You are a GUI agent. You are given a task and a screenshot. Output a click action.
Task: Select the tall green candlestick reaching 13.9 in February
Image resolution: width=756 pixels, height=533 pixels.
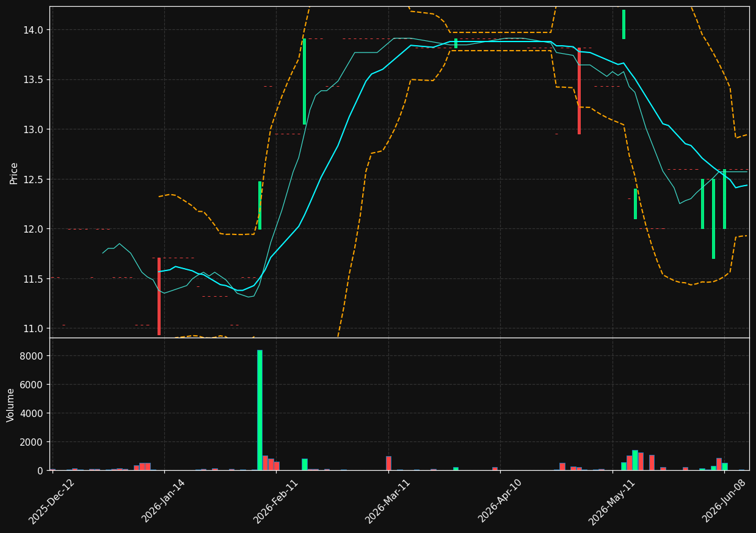[x=304, y=82]
